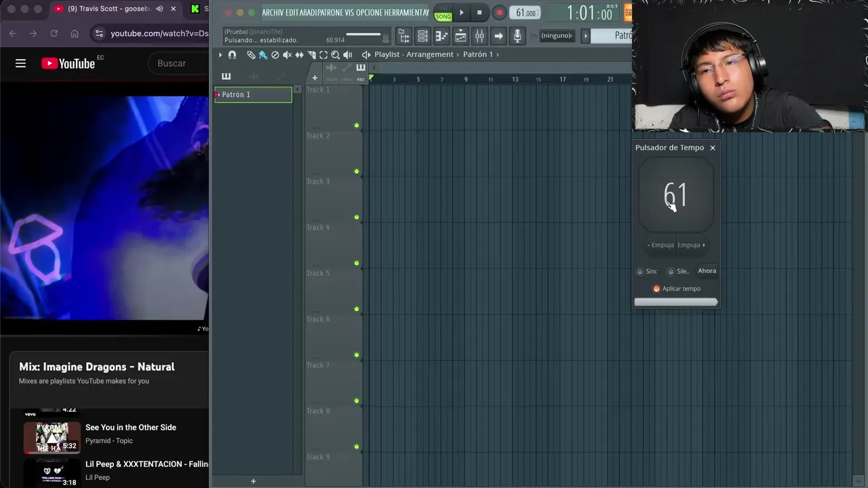868x488 pixels.
Task: Adjust the master volume slider in hint bar
Action: tap(363, 34)
